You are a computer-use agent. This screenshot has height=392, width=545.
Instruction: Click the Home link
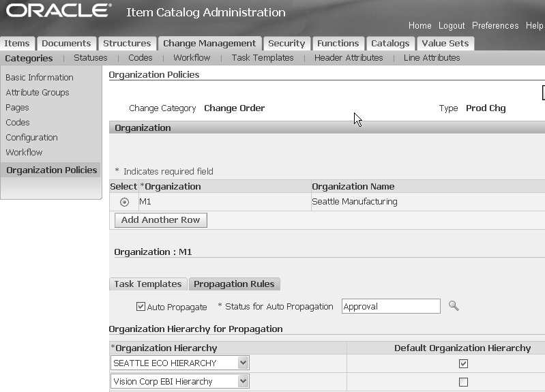coord(420,26)
